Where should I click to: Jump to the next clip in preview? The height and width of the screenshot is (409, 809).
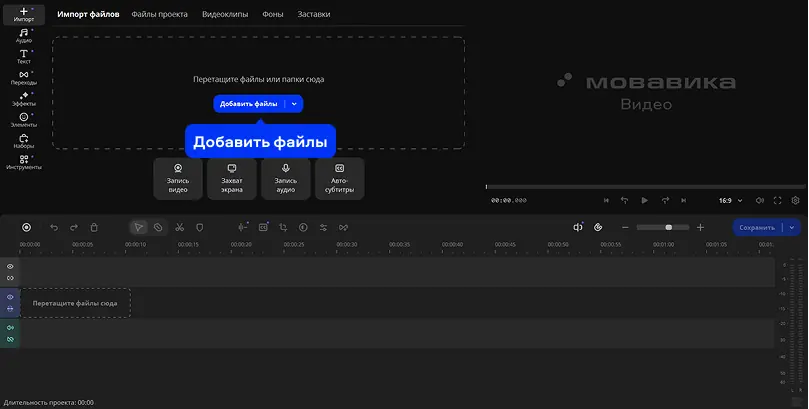point(684,201)
